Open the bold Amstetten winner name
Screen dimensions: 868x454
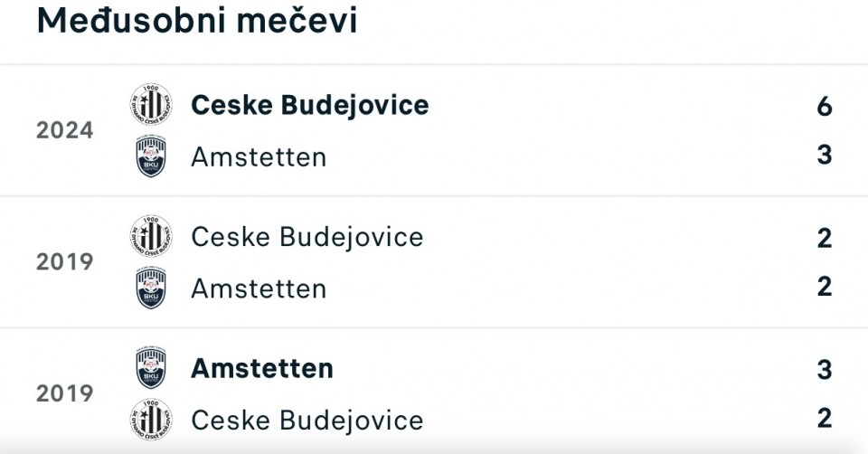tap(262, 369)
